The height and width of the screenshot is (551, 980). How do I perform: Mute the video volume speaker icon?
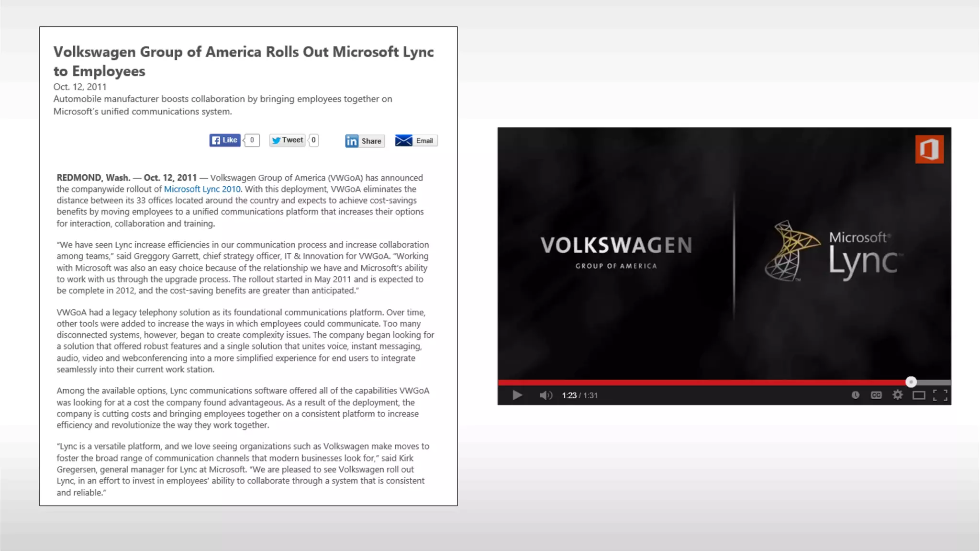546,395
